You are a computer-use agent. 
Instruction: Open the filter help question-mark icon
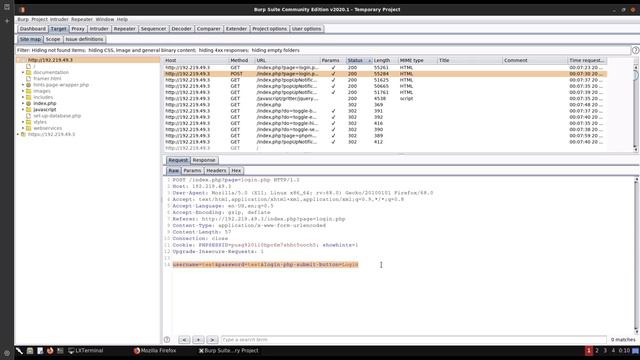635,50
